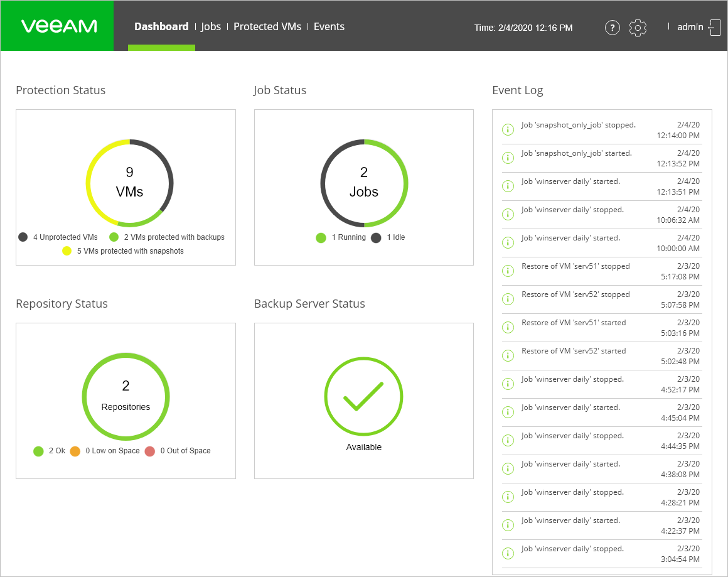The width and height of the screenshot is (728, 577).
Task: Select the Dashboard tab
Action: click(x=161, y=26)
